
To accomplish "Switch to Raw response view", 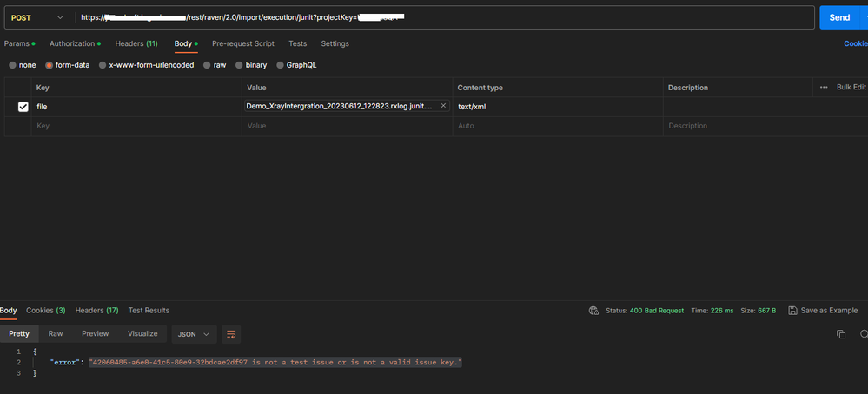I will (56, 334).
